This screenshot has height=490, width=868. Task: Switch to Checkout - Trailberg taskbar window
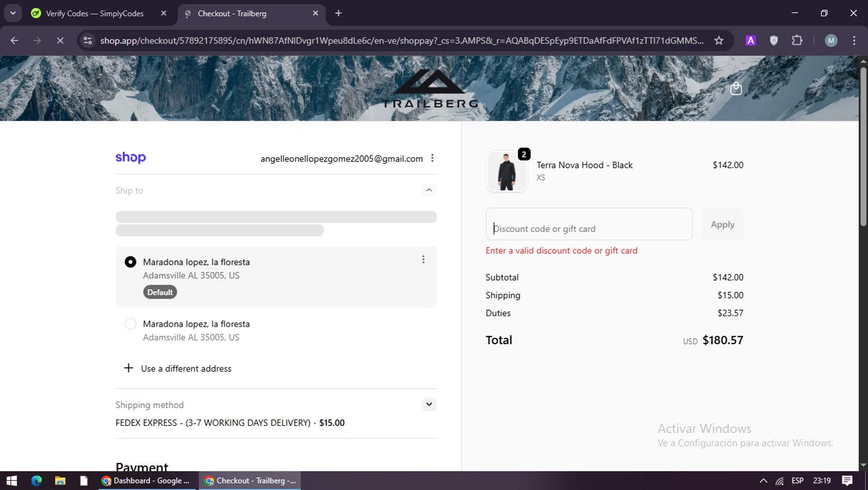[250, 481]
